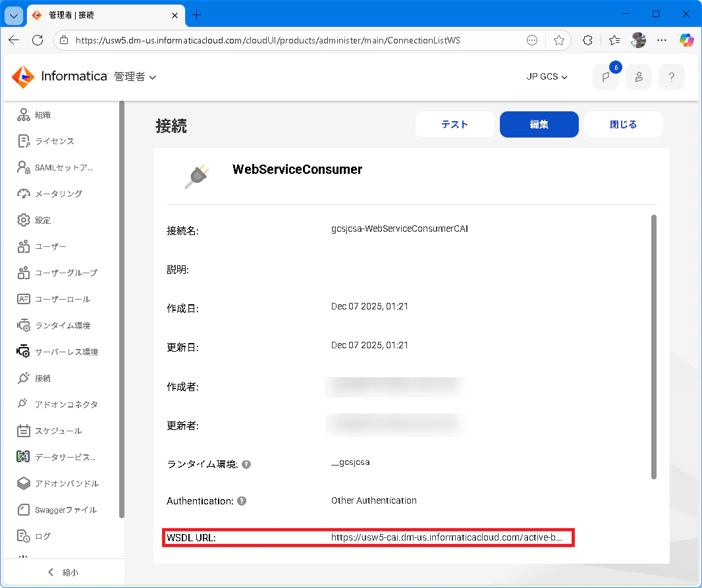Select the 管理者 | 接続 browser tab

pyautogui.click(x=105, y=15)
